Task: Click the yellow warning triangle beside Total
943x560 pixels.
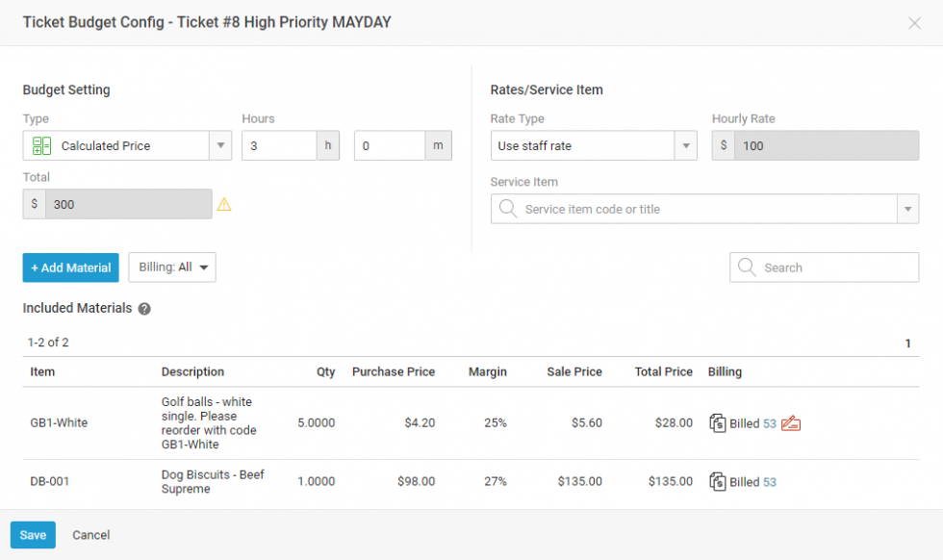Action: click(x=224, y=204)
